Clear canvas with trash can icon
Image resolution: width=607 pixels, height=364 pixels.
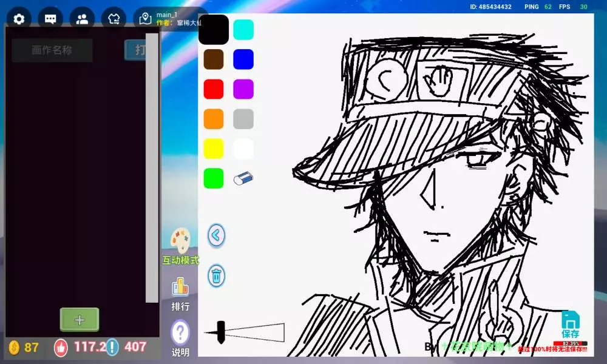click(x=216, y=275)
